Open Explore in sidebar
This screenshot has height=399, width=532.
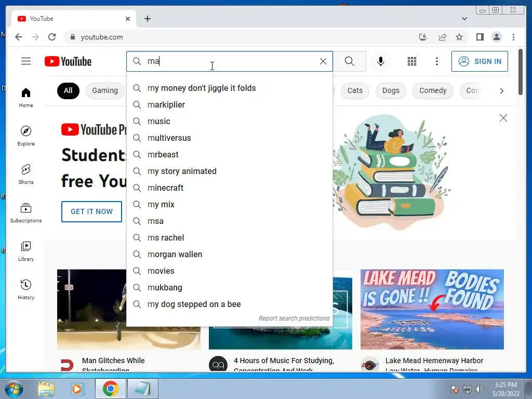(x=26, y=136)
